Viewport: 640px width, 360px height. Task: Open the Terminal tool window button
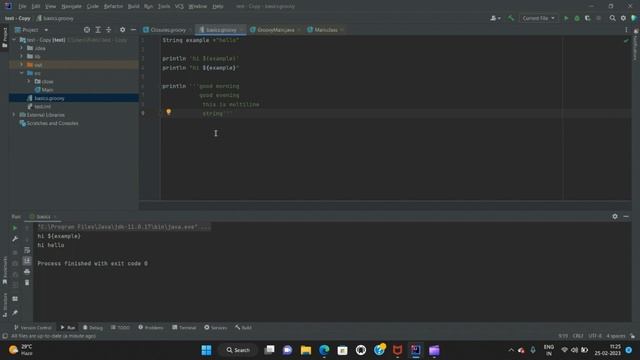184,327
